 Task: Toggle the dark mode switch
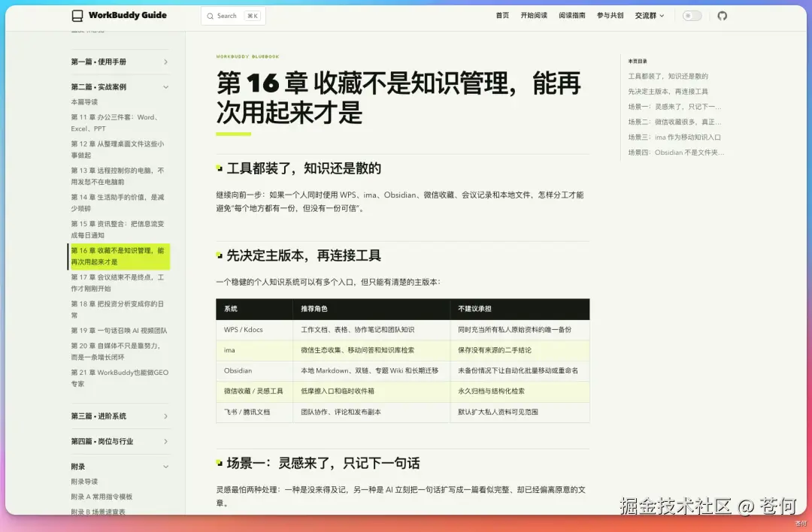[692, 16]
